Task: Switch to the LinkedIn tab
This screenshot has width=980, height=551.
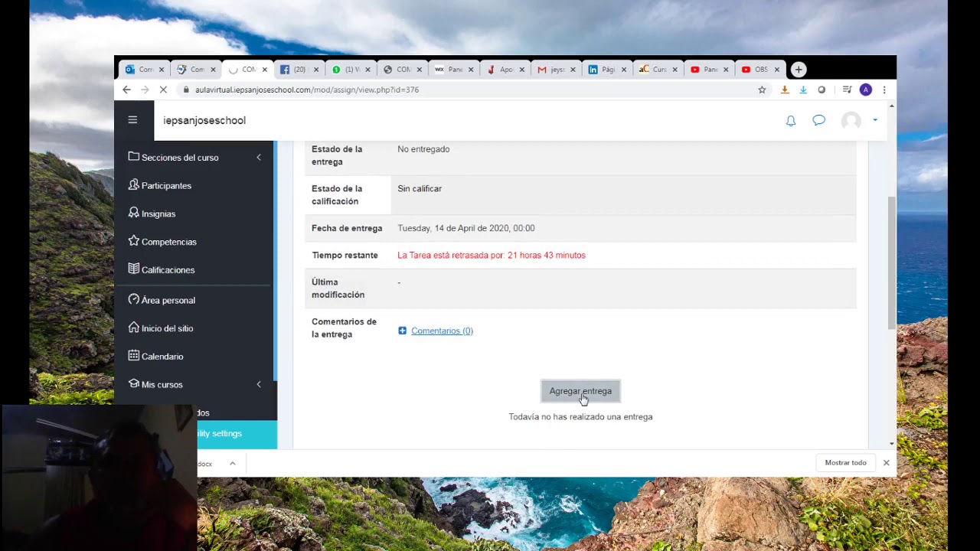Action: click(x=606, y=70)
